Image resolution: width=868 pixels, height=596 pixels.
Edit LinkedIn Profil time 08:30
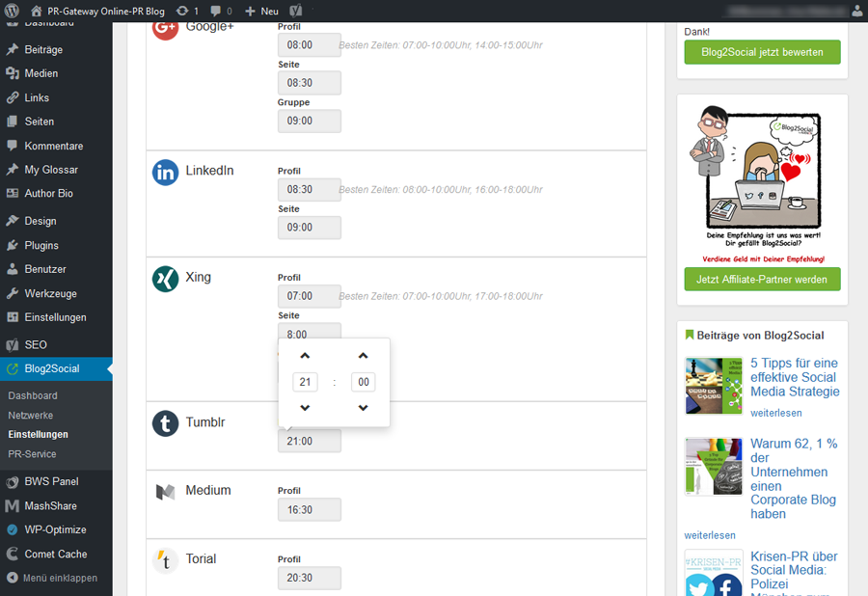pos(310,189)
